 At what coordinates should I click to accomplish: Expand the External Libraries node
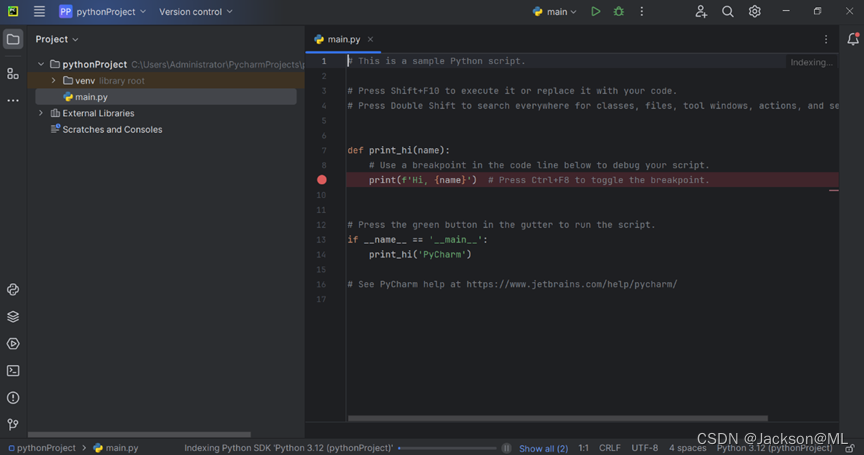pos(41,113)
